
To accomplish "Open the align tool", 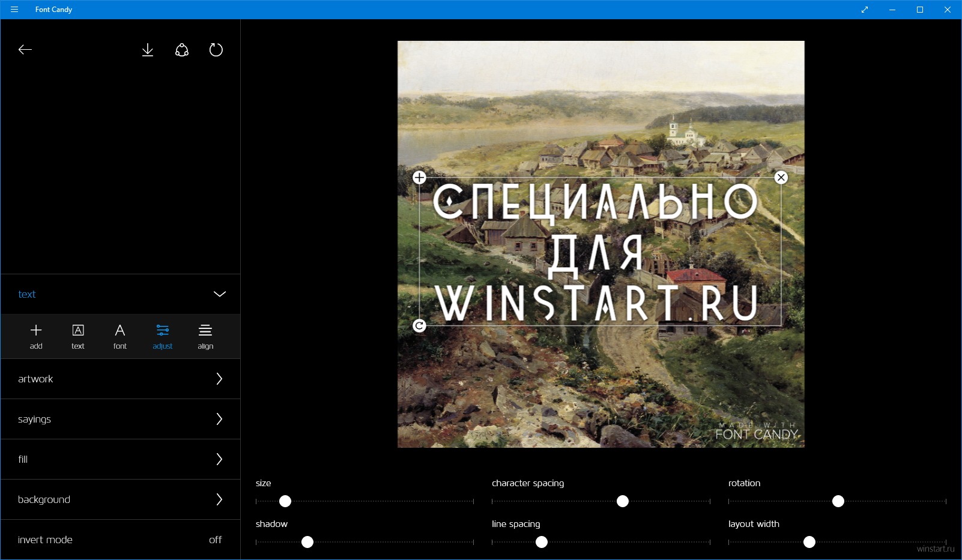I will pyautogui.click(x=205, y=337).
